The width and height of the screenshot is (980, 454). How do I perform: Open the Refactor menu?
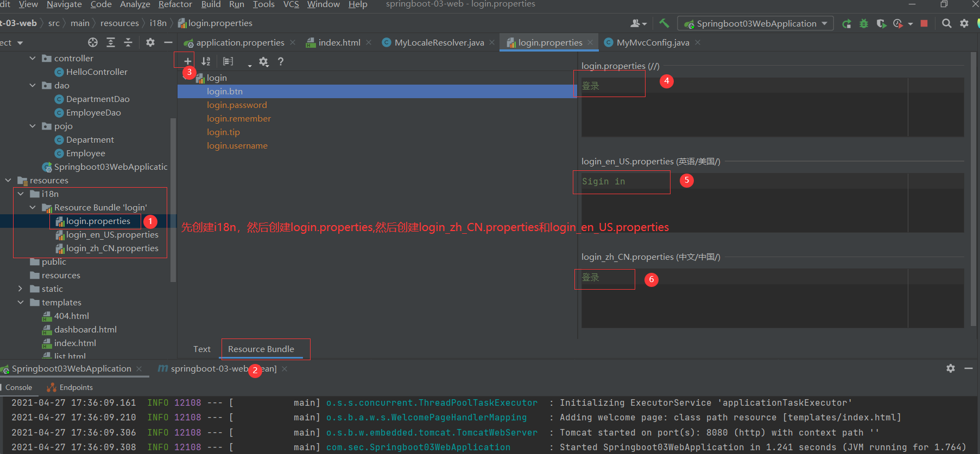[175, 4]
